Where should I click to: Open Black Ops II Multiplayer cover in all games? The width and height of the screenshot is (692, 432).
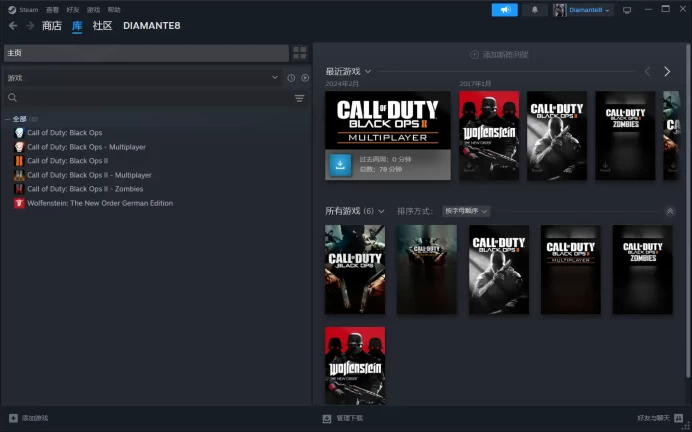(x=571, y=270)
